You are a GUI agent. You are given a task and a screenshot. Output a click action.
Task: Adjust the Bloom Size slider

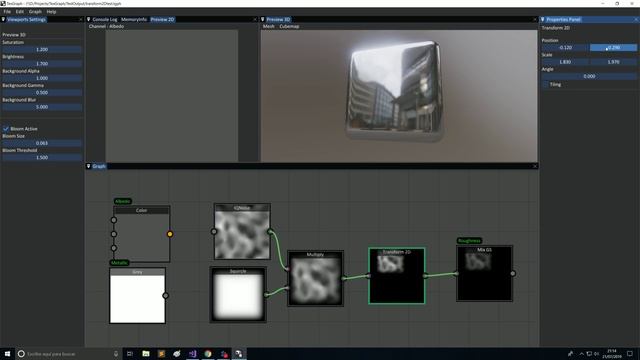click(x=42, y=143)
